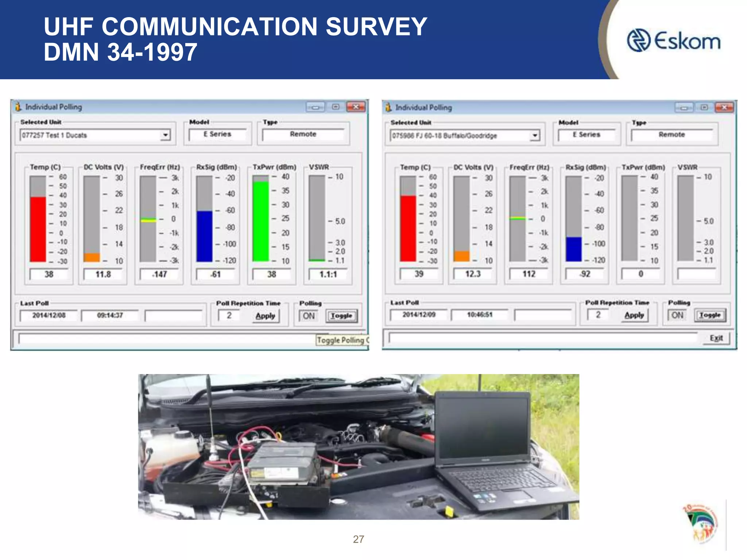This screenshot has width=747, height=560.
Task: Click the VSWR gauge in left window
Action: 317,218
